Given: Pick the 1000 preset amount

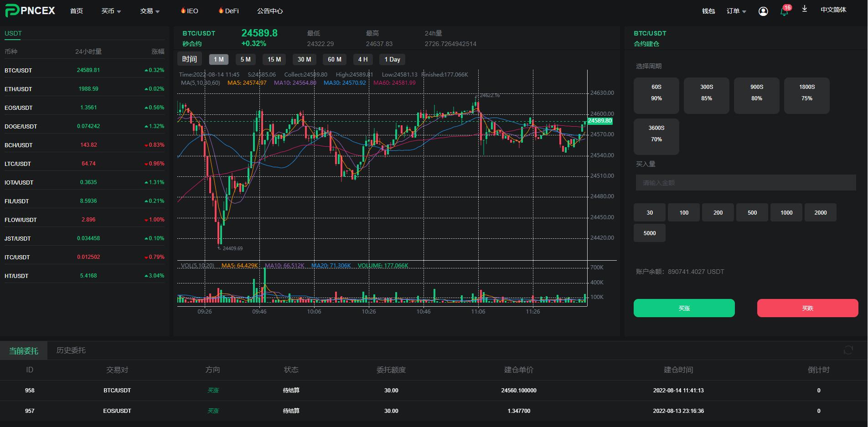Looking at the screenshot, I should (786, 213).
